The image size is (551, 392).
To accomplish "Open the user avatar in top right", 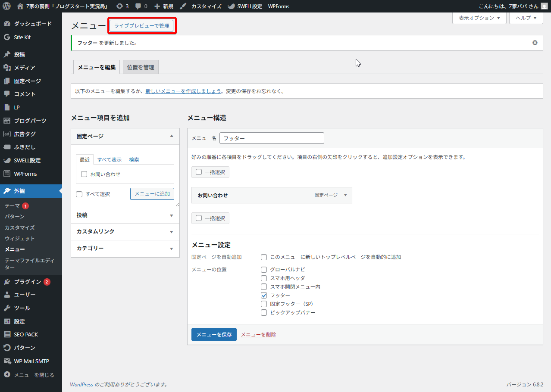I will pos(544,6).
